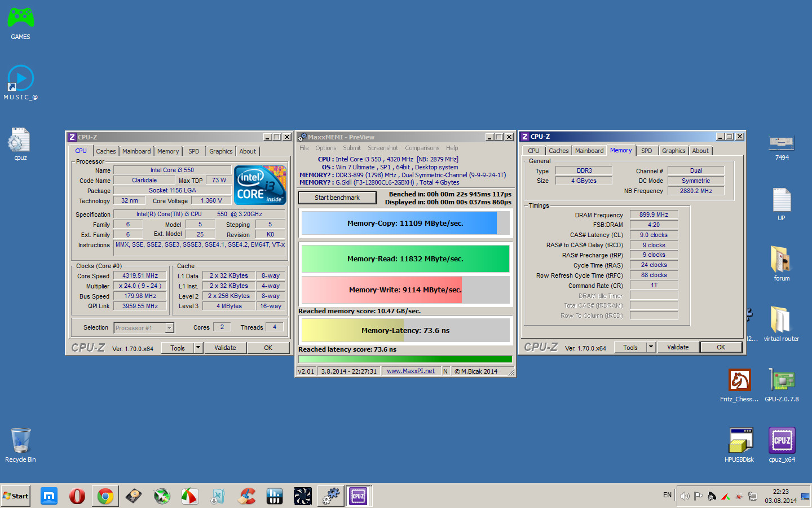The image size is (812, 508).
Task: Open Tools dropdown arrow in right CPU-Z window
Action: coord(651,347)
